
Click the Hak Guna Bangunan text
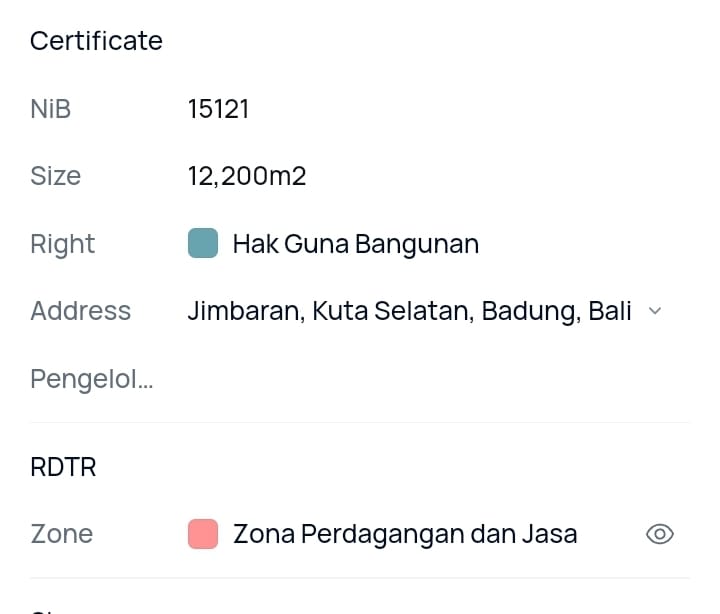pyautogui.click(x=355, y=243)
